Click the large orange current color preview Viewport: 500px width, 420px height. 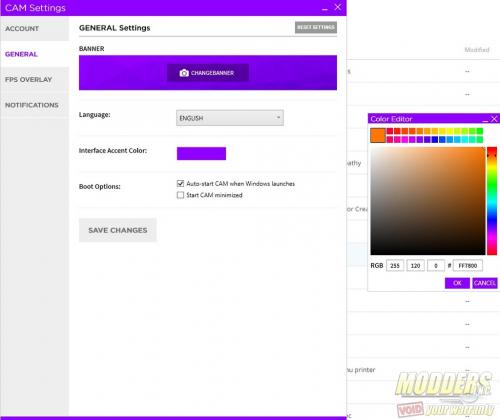(x=378, y=135)
